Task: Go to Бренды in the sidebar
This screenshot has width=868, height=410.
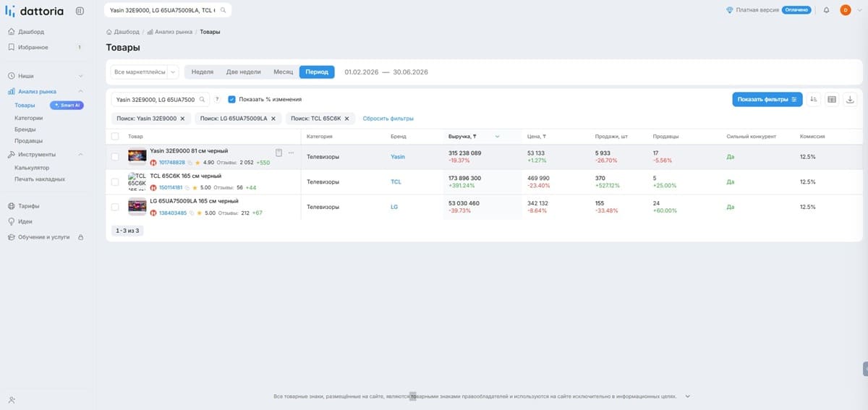Action: tap(25, 129)
